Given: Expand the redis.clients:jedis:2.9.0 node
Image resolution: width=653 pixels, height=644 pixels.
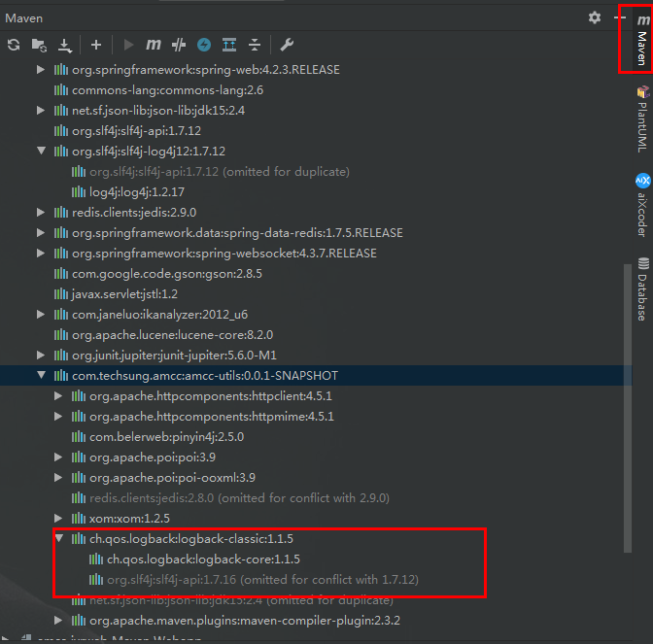Looking at the screenshot, I should pos(41,213).
